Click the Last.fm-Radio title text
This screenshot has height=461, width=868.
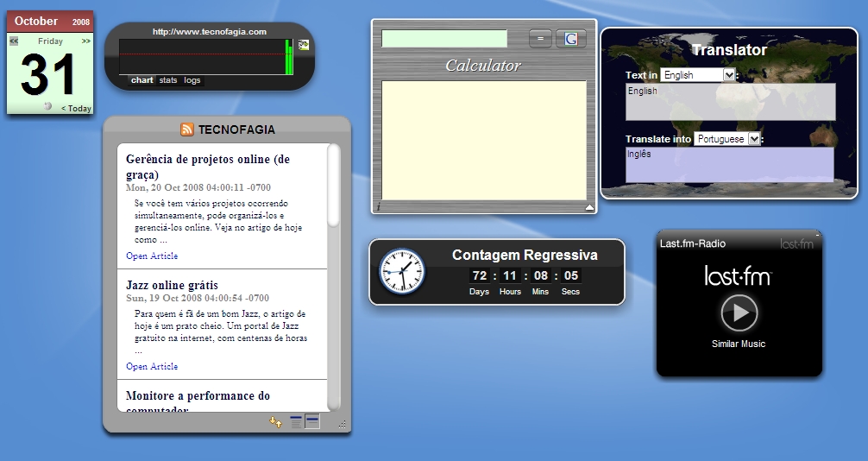(x=693, y=243)
